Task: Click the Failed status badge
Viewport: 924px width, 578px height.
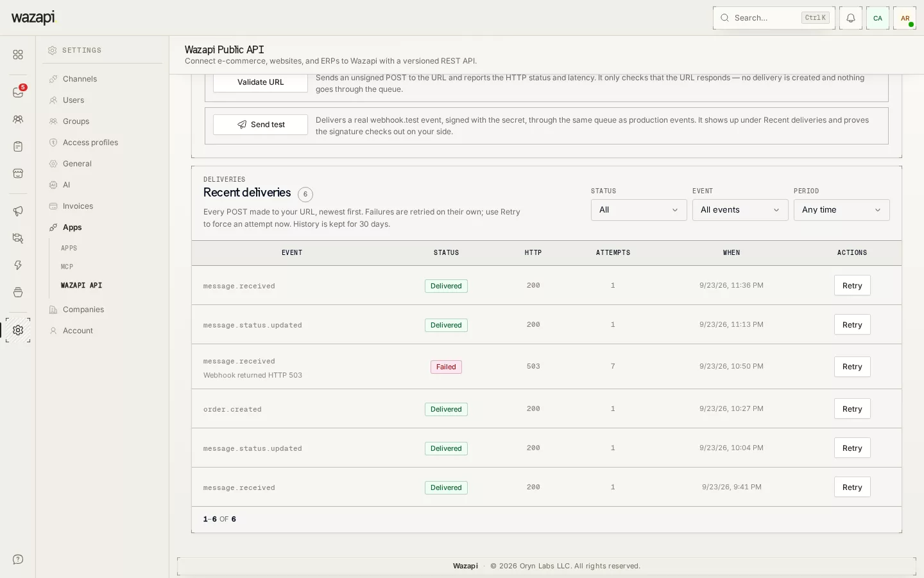Action: (x=446, y=367)
